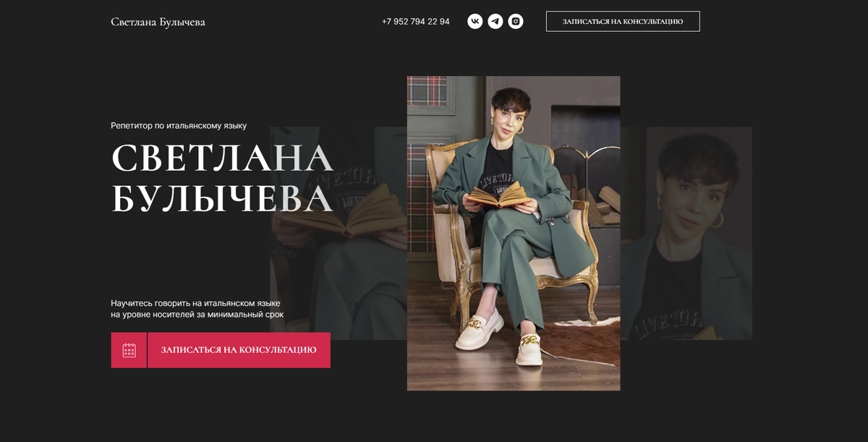Click the open book held in the central photo
This screenshot has width=868, height=442.
click(498, 194)
